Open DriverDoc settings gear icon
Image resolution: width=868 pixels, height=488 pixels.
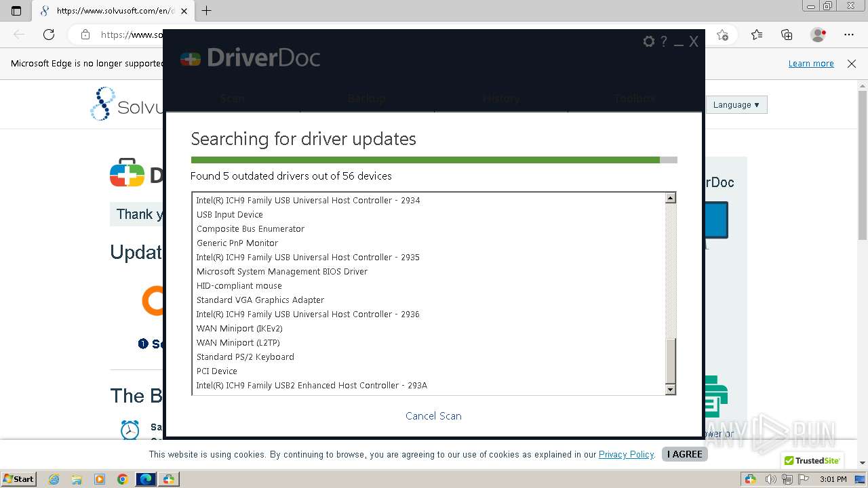pyautogui.click(x=648, y=41)
